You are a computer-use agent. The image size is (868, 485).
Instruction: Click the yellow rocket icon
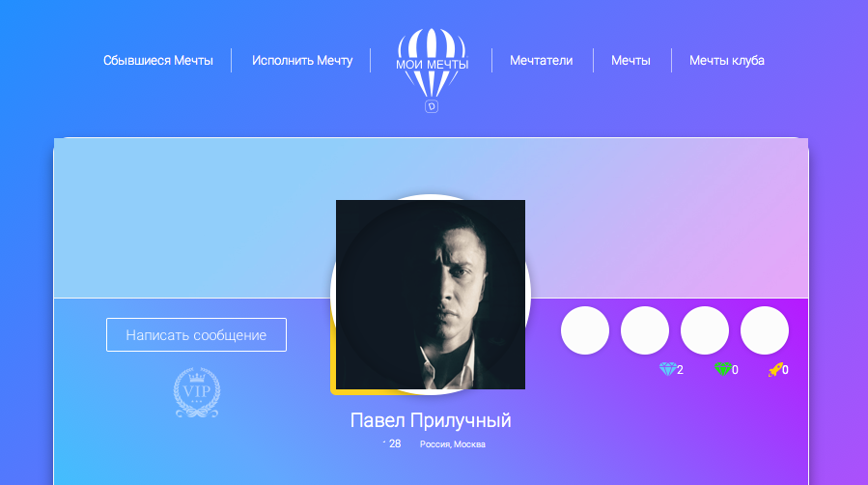[x=775, y=369]
